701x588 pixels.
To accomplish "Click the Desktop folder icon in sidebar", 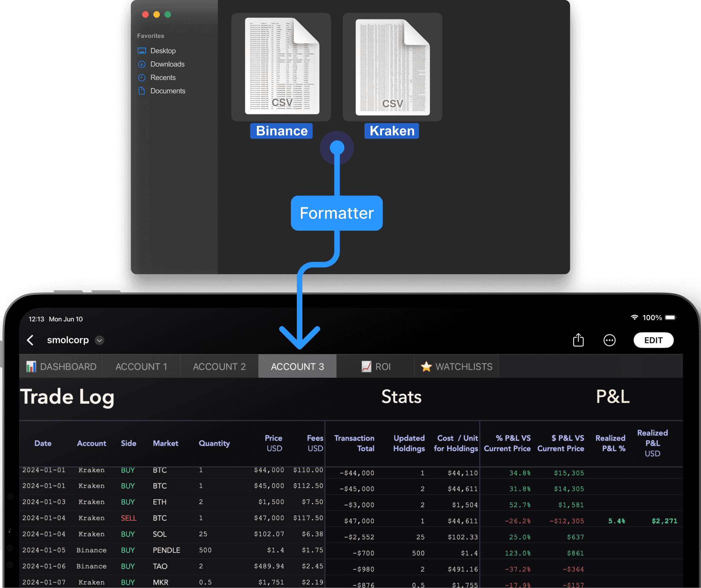I will coord(142,51).
